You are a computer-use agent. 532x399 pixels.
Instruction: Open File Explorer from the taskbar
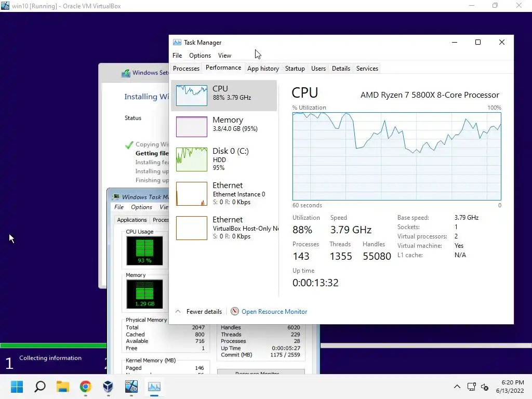pyautogui.click(x=63, y=387)
